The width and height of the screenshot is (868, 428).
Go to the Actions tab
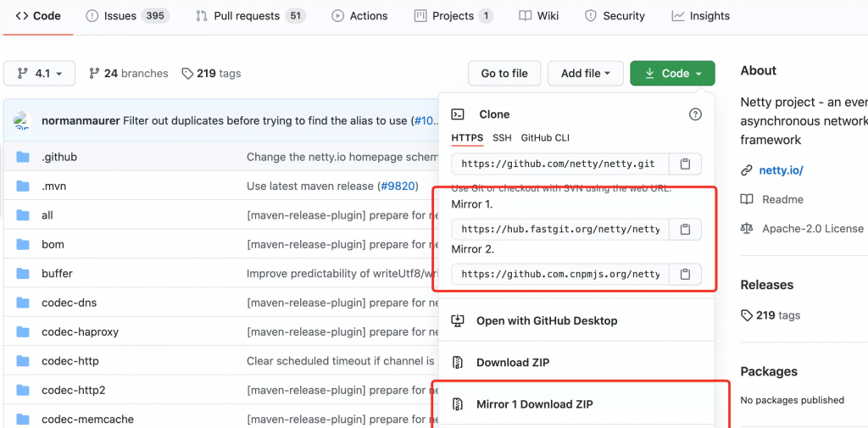(359, 16)
